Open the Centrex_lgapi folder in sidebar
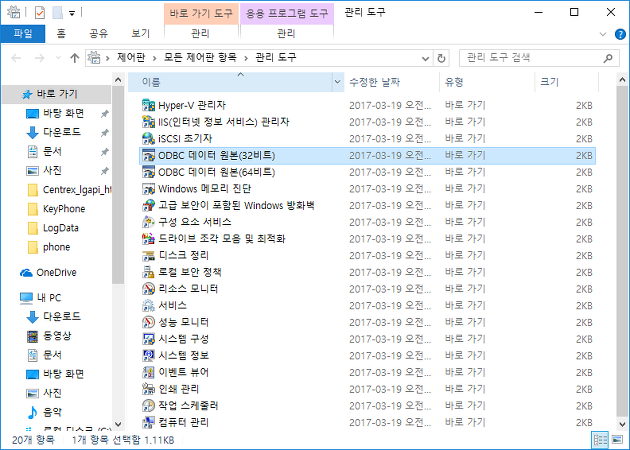 [x=69, y=190]
